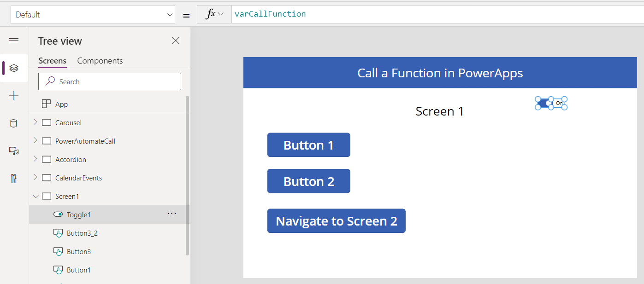This screenshot has height=284, width=644.
Task: Expand the Carousel screen node
Action: tap(35, 122)
